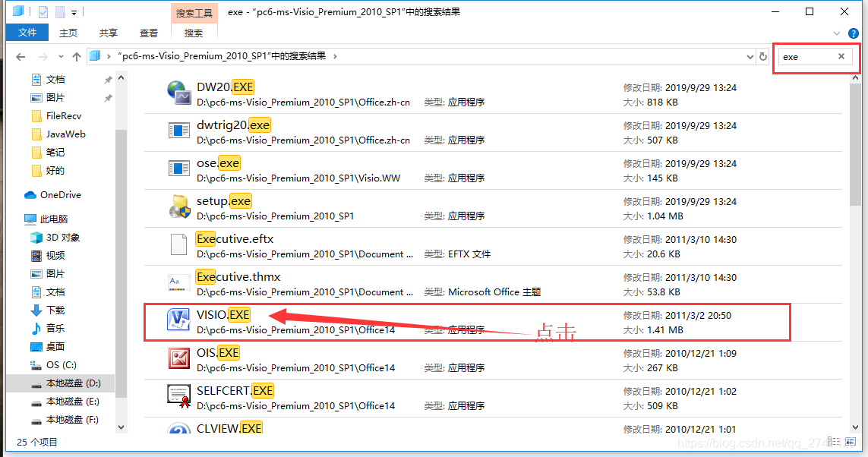Select the OIS.EXE file name
The image size is (868, 457).
point(217,352)
